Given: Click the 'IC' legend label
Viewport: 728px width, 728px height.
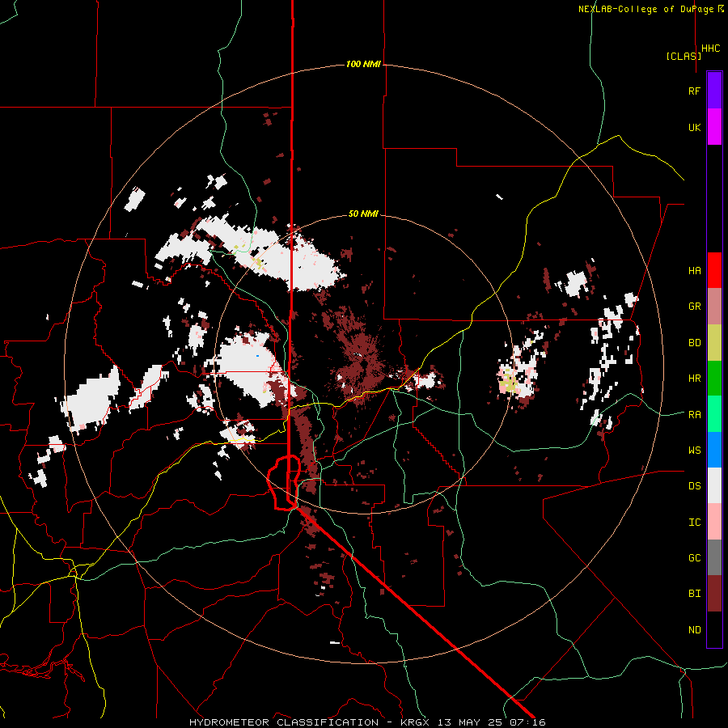Looking at the screenshot, I should click(694, 522).
